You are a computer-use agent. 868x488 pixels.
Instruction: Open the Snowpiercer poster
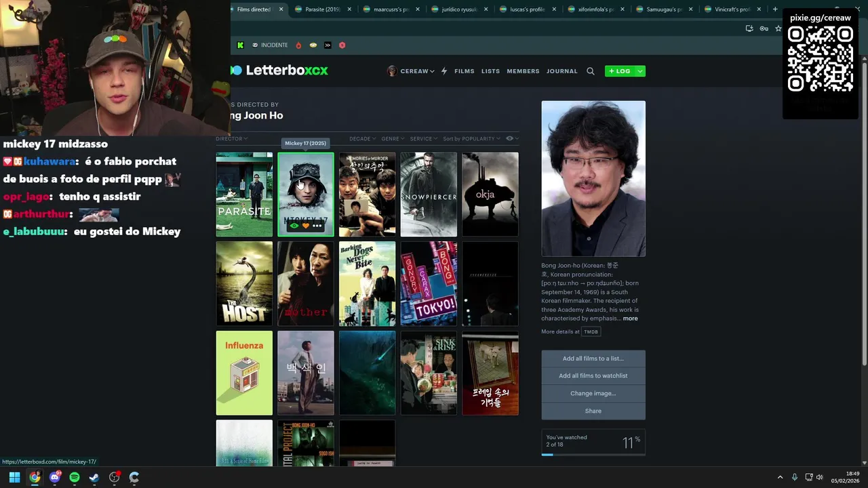(429, 195)
